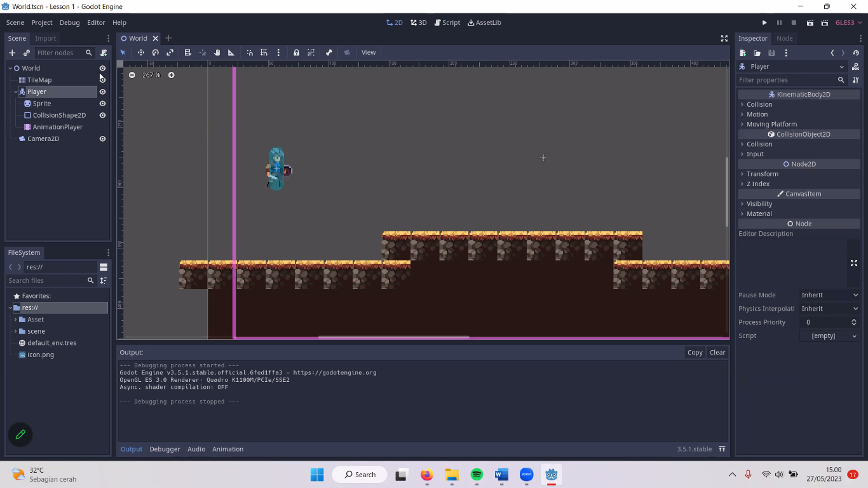Hide the CollisionShape2D node
The height and width of the screenshot is (488, 868).
tap(102, 115)
